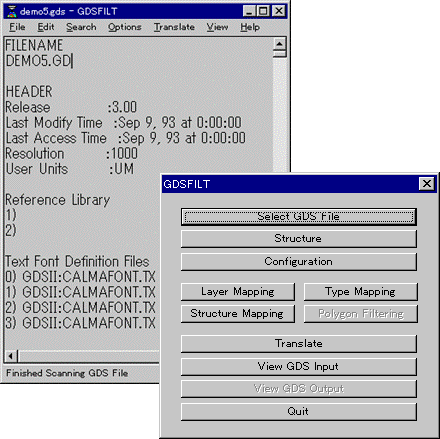Close the GDSFILT dialog window
440x439 pixels.
(x=427, y=184)
